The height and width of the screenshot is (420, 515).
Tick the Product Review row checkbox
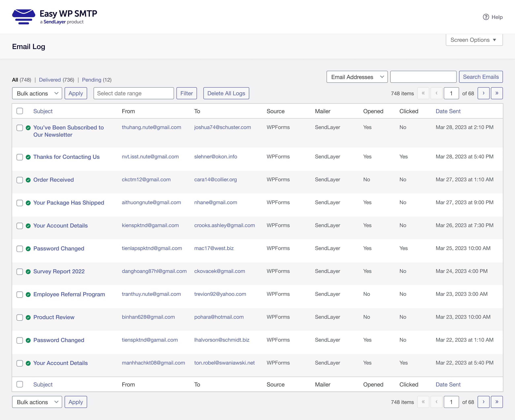coord(20,318)
